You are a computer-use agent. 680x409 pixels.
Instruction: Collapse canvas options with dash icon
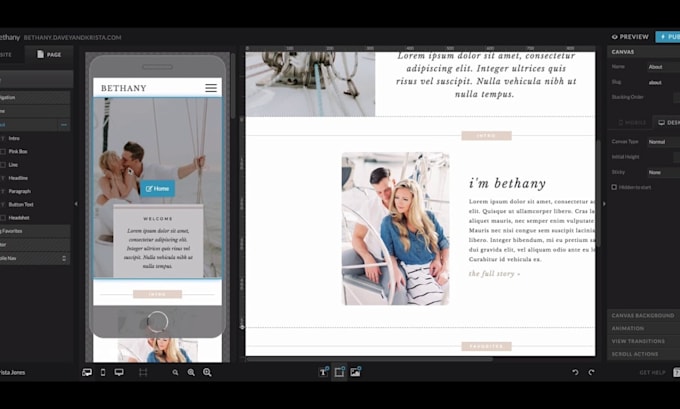coord(64,125)
